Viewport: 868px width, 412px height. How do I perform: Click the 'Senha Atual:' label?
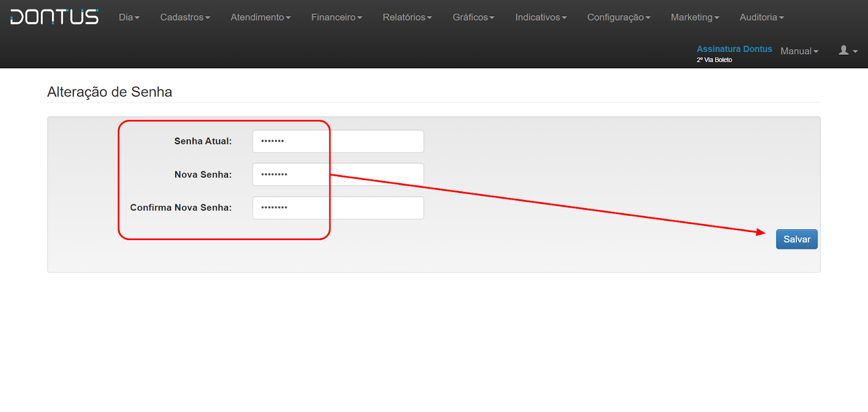[x=203, y=141]
